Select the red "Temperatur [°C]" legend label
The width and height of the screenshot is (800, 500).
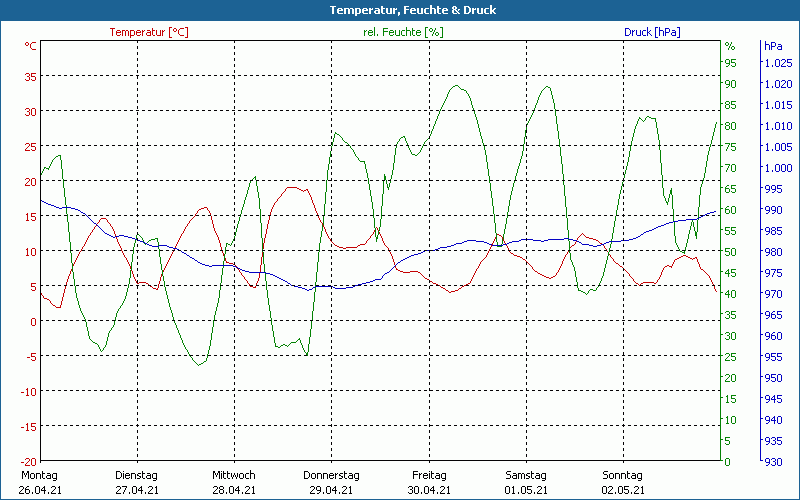[149, 32]
